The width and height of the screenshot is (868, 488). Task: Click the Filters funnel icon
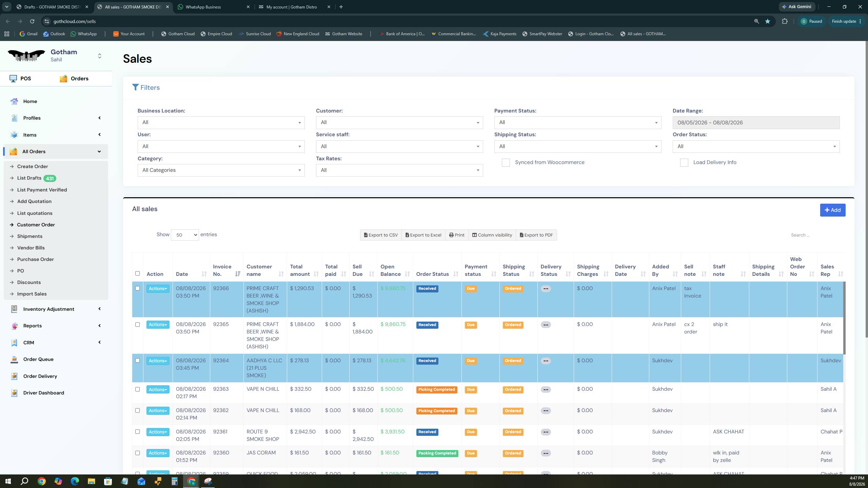coord(135,87)
